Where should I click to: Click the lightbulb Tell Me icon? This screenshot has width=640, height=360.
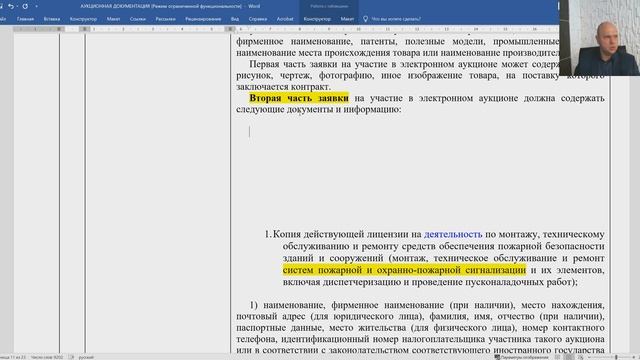pyautogui.click(x=365, y=19)
